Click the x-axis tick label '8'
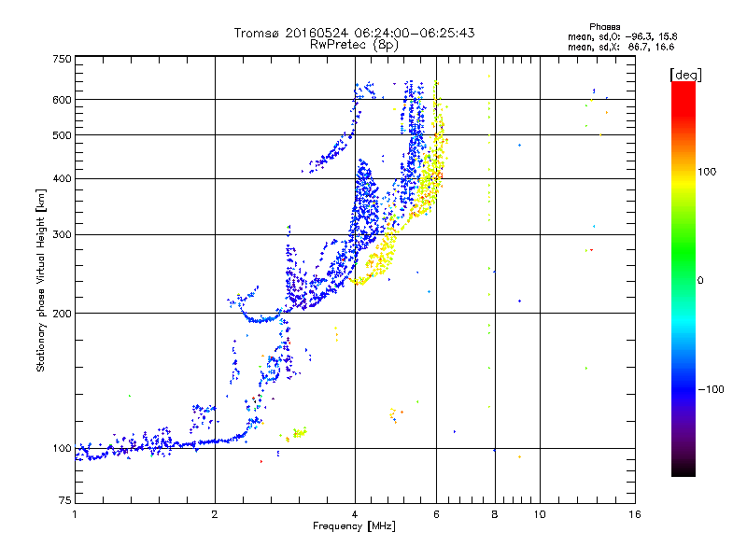 pos(495,514)
